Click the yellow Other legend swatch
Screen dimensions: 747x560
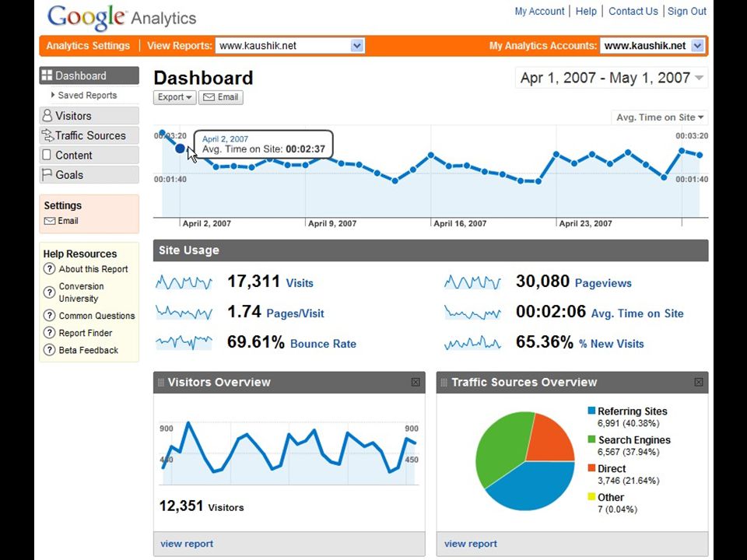(591, 497)
